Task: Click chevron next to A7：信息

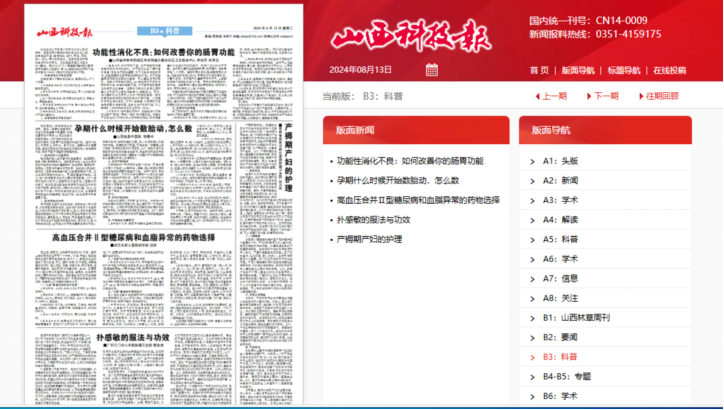Action: coord(532,279)
